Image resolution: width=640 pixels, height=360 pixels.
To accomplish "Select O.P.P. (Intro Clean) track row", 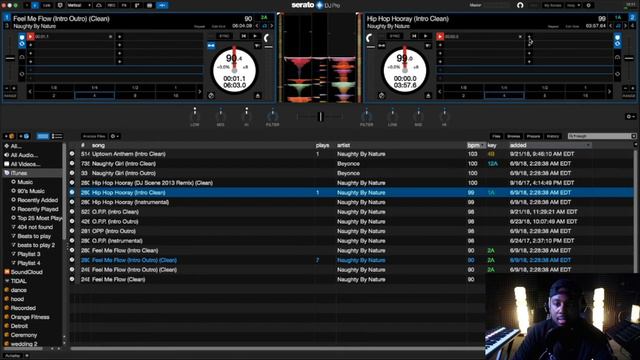I will coord(351,212).
